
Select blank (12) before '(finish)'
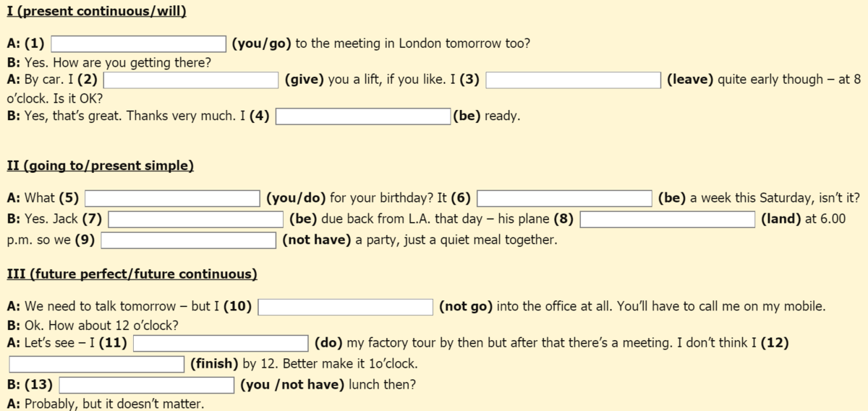pyautogui.click(x=97, y=364)
